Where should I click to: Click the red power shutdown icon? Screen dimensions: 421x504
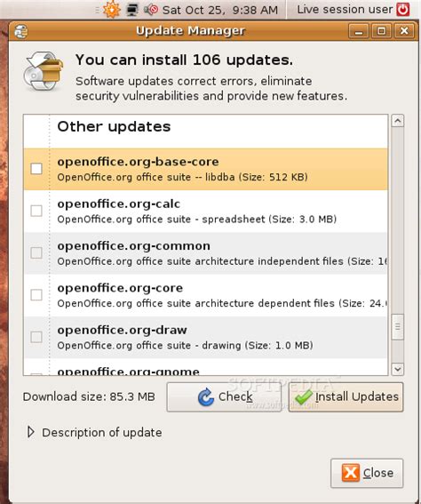pyautogui.click(x=403, y=9)
